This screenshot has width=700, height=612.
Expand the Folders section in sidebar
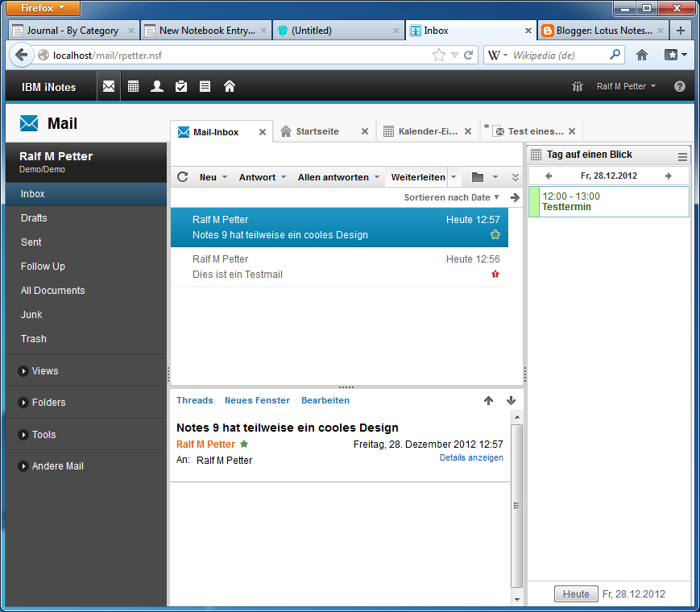(23, 403)
